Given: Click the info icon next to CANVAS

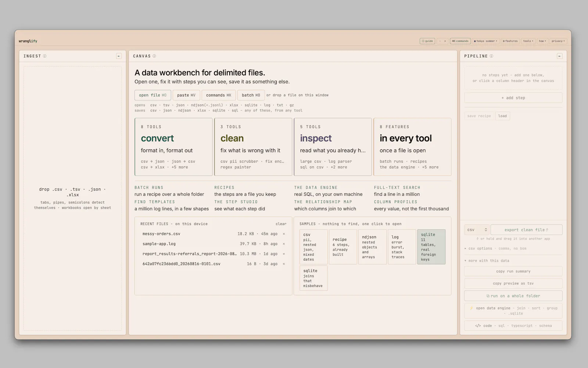Looking at the screenshot, I should 154,56.
